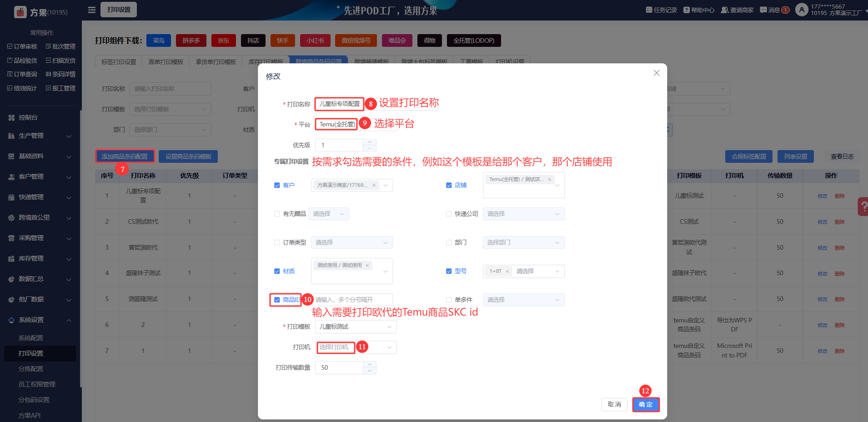Open 订单审核 quick action icon

(x=10, y=46)
